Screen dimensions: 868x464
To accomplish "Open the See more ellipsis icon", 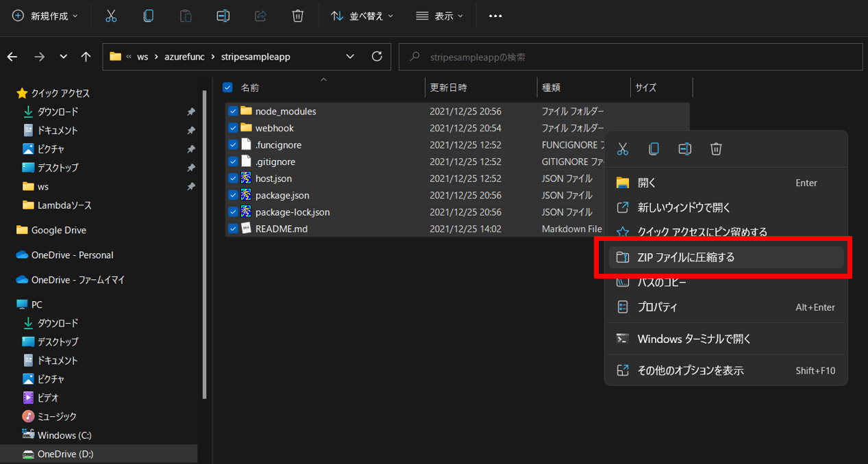I will pyautogui.click(x=495, y=15).
